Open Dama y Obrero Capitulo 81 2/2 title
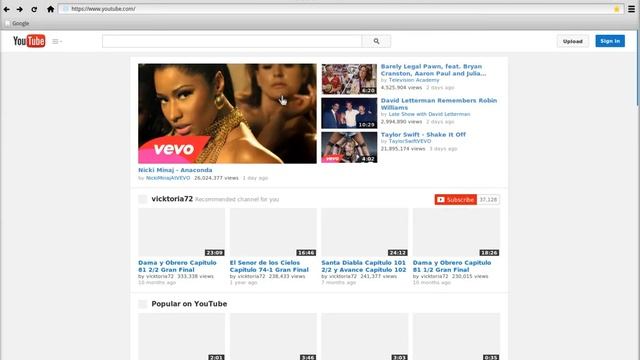The height and width of the screenshot is (360, 640). tap(177, 266)
